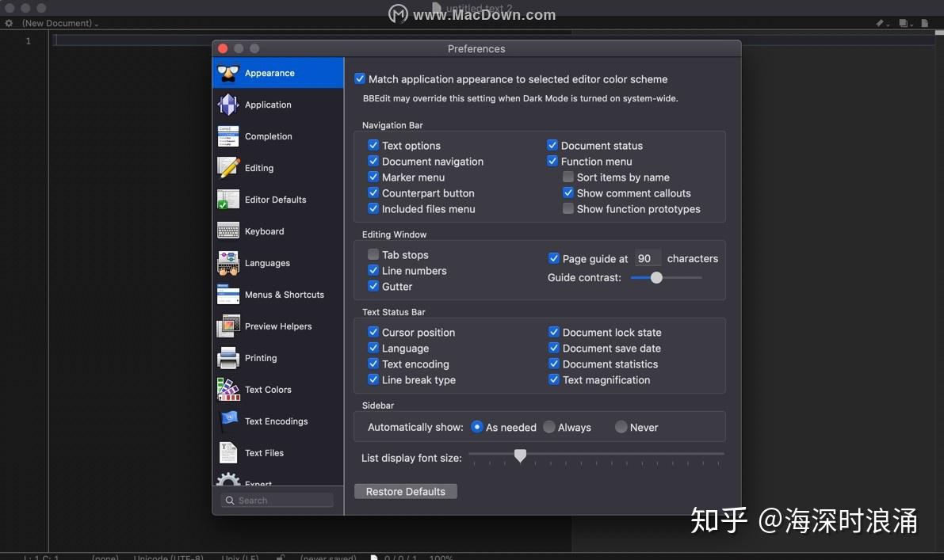Open the (New Document) dropdown
This screenshot has height=560, width=944.
pyautogui.click(x=55, y=23)
